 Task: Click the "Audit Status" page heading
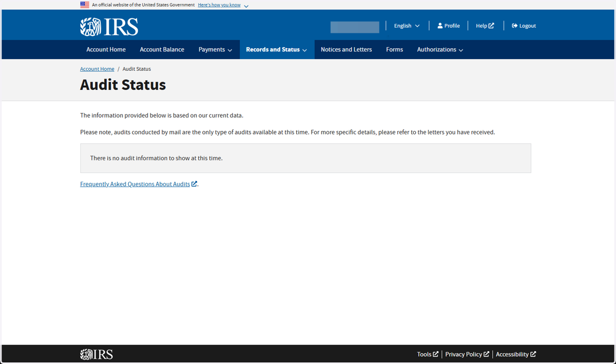point(123,85)
